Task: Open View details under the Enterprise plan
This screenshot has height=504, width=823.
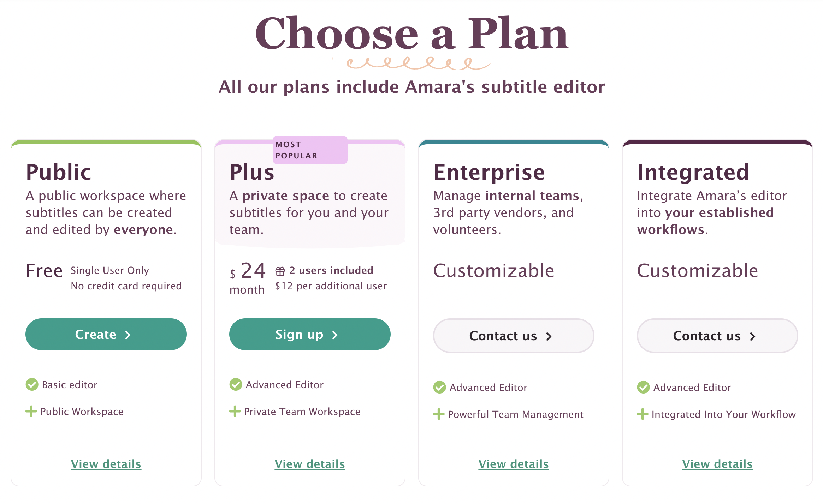Action: [514, 464]
